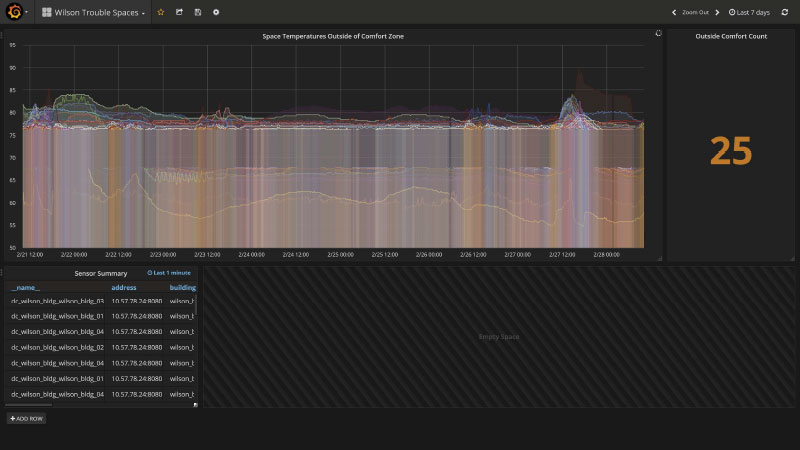Open the Wilson Trouble Spaces dashboard dropdown
The width and height of the screenshot is (800, 450).
point(94,12)
